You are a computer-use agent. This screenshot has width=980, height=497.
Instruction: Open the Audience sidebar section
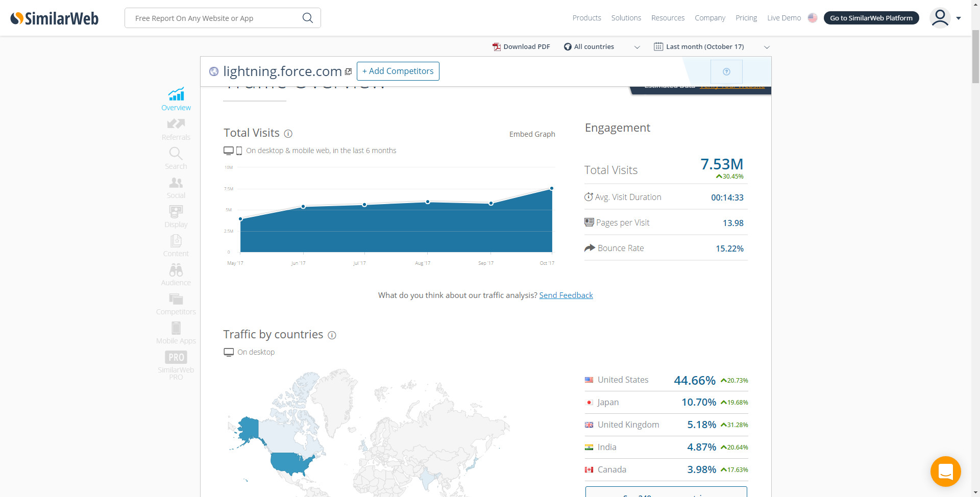point(176,275)
